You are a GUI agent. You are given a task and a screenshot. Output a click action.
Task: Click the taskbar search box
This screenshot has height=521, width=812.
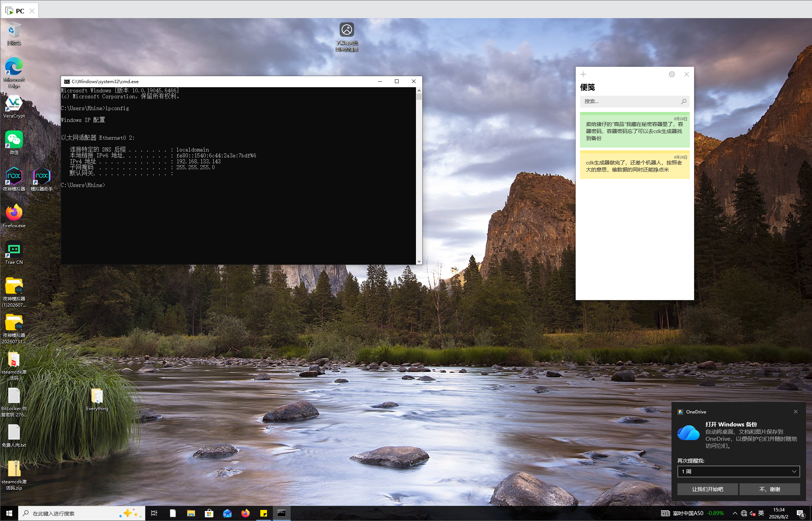pyautogui.click(x=81, y=513)
